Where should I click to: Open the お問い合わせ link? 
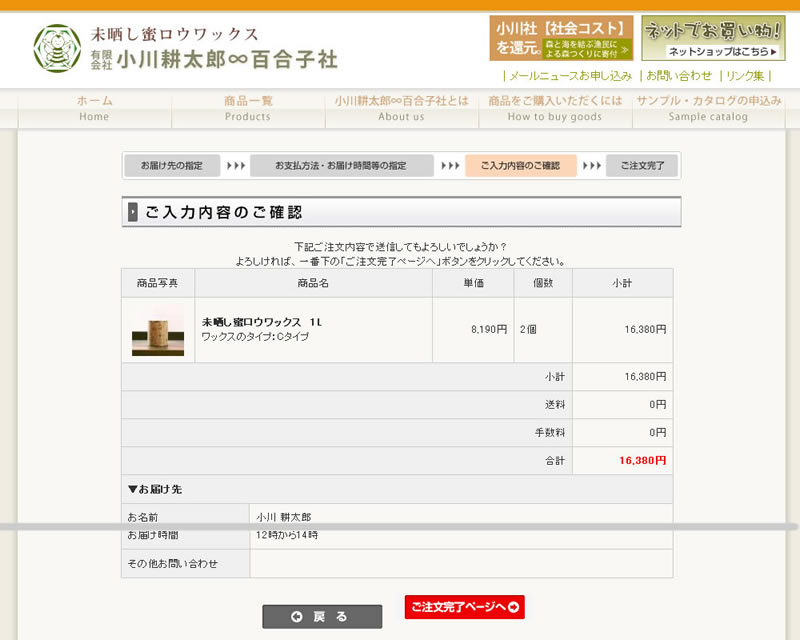[678, 76]
